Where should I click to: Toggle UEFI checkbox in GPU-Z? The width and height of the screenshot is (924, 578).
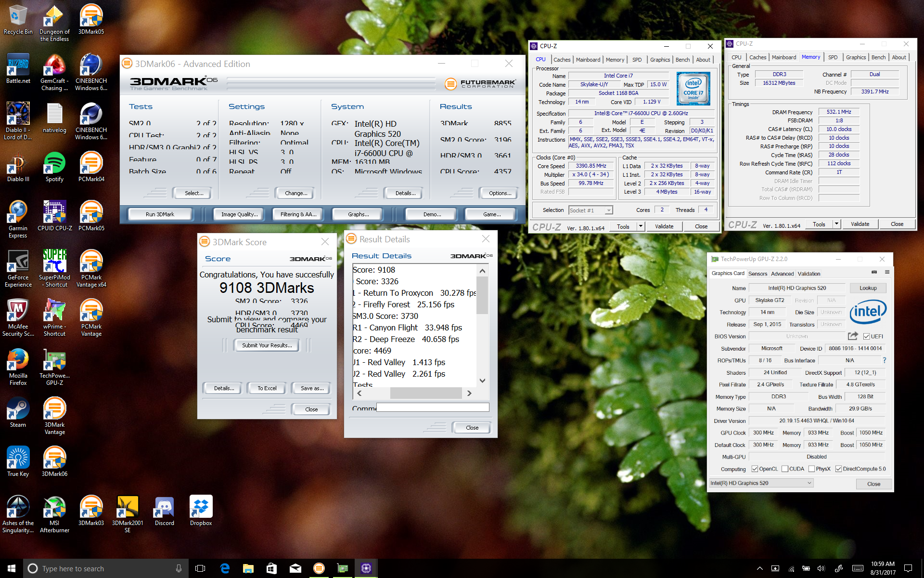point(866,336)
